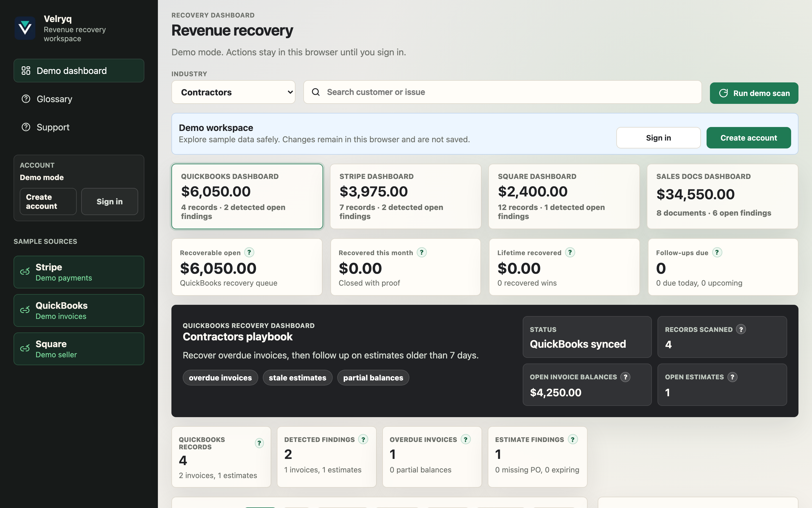Open the Support page
812x508 pixels.
point(79,127)
